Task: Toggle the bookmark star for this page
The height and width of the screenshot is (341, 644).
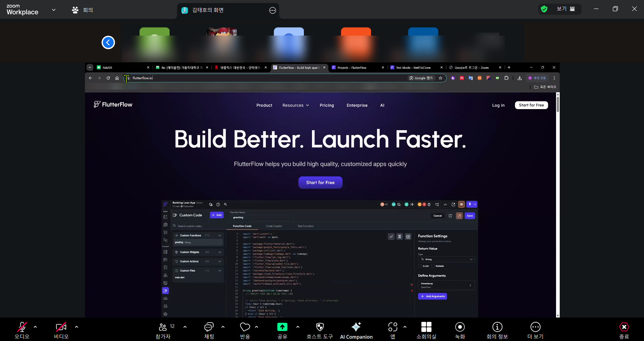Action: 441,78
